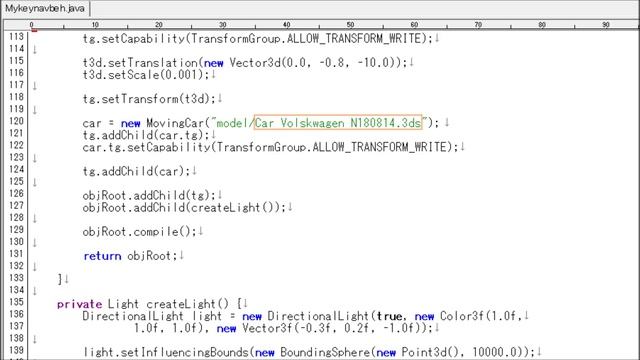Viewport: 640px width, 360px height.
Task: Click the tg.addChild(car) line 124
Action: (x=136, y=171)
